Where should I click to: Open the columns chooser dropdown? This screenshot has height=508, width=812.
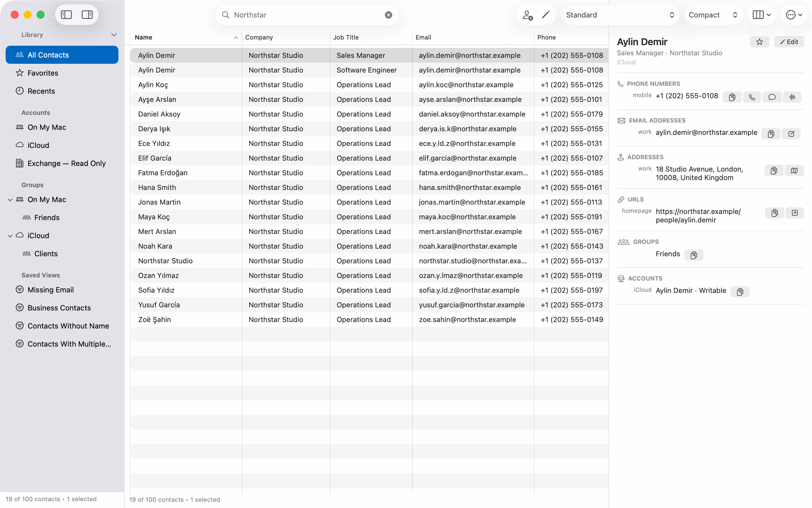761,15
